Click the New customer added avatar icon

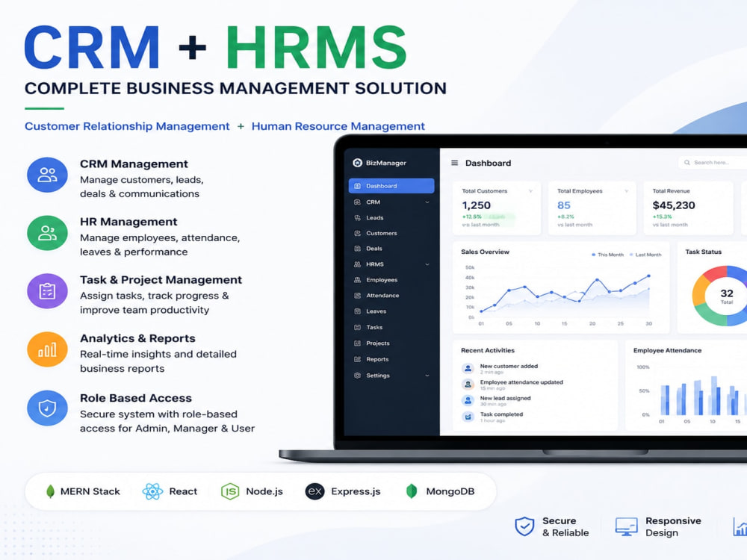coord(468,369)
